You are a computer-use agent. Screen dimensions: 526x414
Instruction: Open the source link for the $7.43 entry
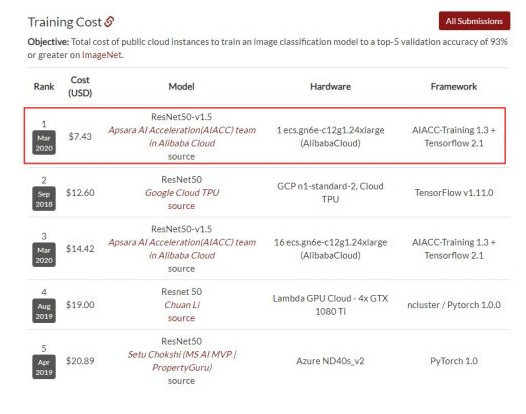pyautogui.click(x=181, y=156)
